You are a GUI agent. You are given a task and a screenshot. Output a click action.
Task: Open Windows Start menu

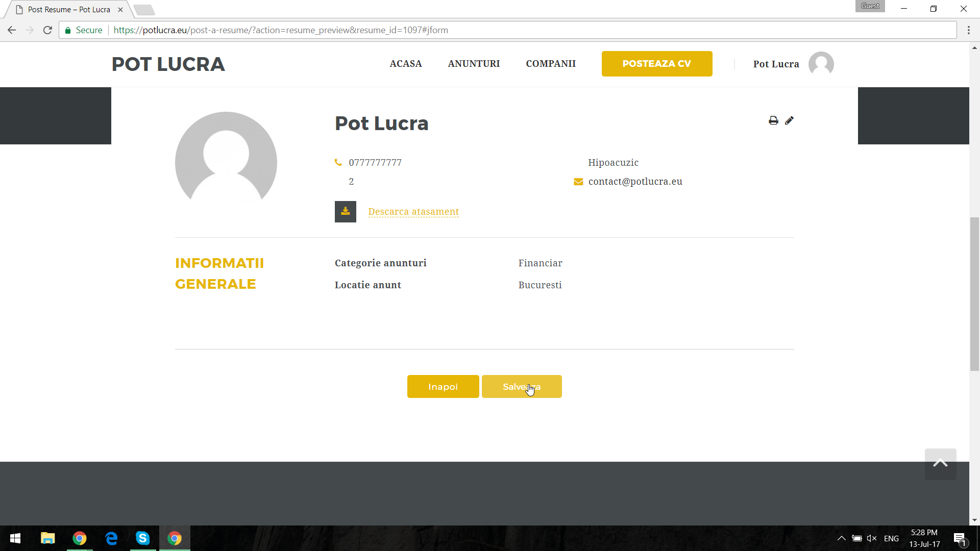(x=15, y=538)
